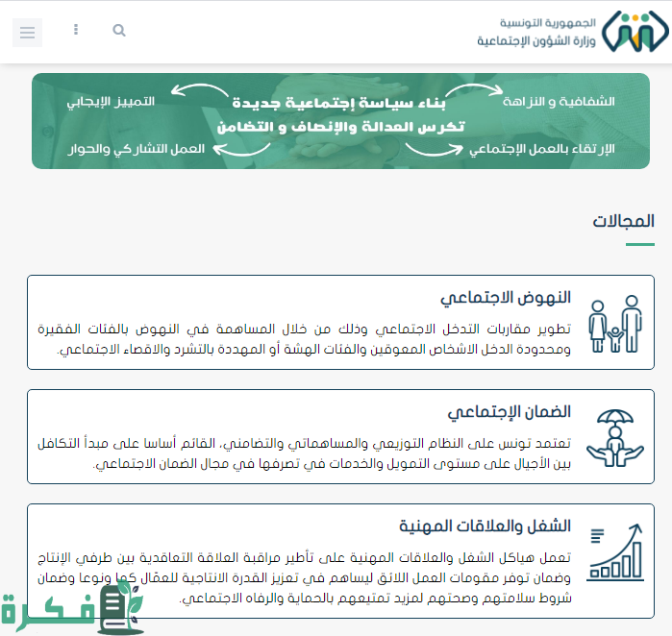Screen dimensions: 672x636
Task: Click the umbrella icon for الضمان الإجتماعي
Action: 616,437
